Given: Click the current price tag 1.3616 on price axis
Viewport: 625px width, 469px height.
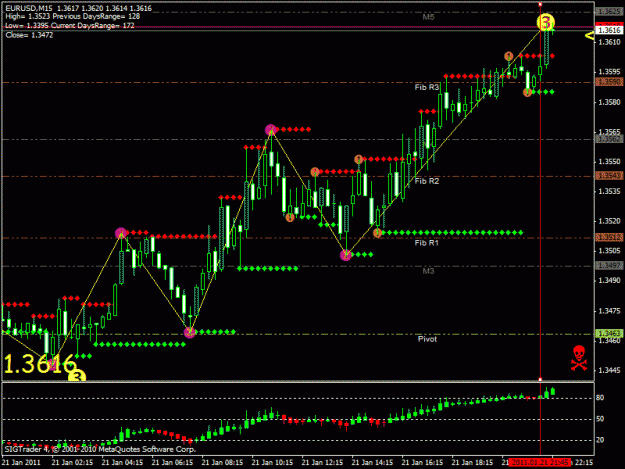Looking at the screenshot, I should coord(609,30).
